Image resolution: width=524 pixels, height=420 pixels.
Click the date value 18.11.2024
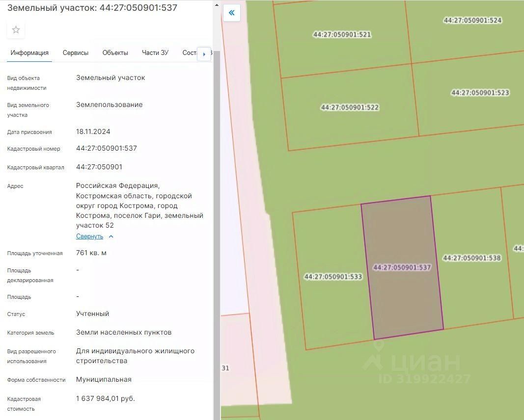pos(93,131)
